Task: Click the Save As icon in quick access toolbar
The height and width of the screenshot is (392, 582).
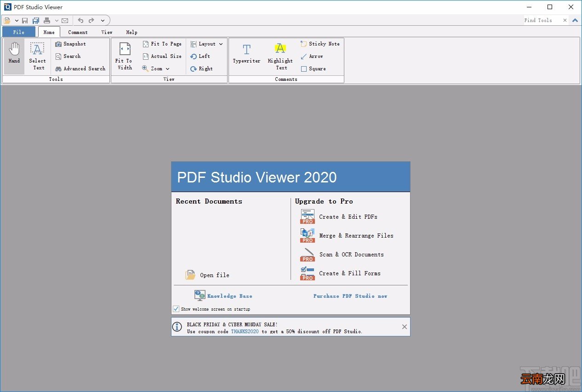Action: click(35, 20)
